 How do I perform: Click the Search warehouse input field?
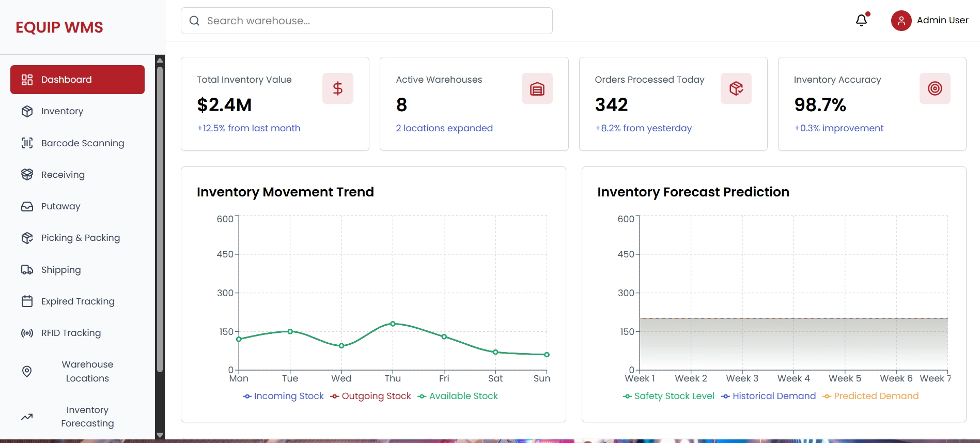point(367,21)
